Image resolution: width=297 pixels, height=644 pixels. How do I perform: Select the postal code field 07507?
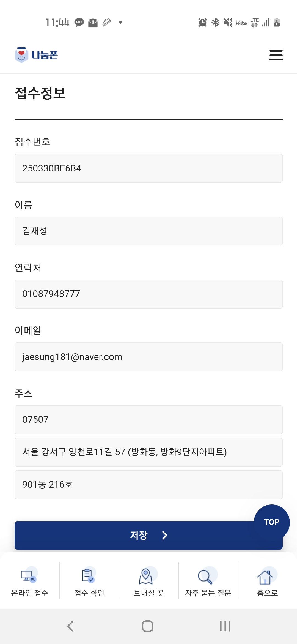click(x=148, y=420)
